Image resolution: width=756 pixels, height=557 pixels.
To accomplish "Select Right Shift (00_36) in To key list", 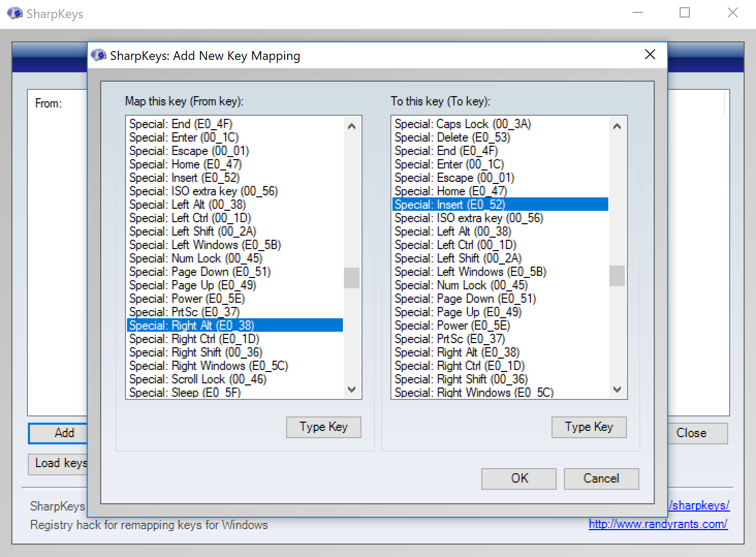I will pos(500,379).
